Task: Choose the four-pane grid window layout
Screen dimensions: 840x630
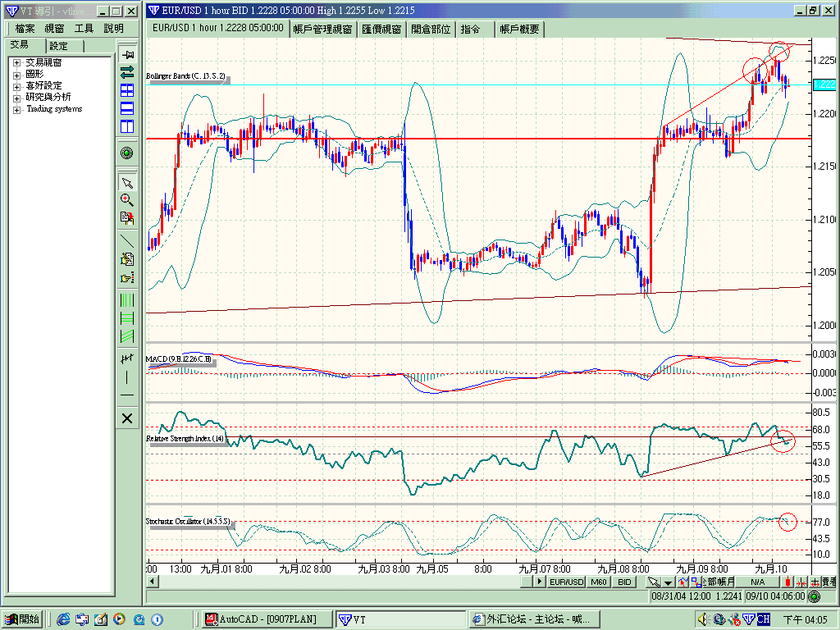Action: click(126, 90)
